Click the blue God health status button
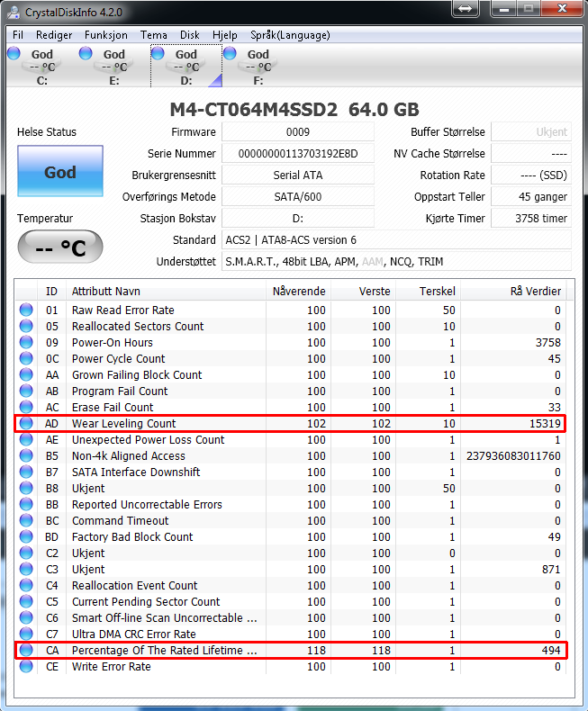588x711 pixels. point(60,171)
